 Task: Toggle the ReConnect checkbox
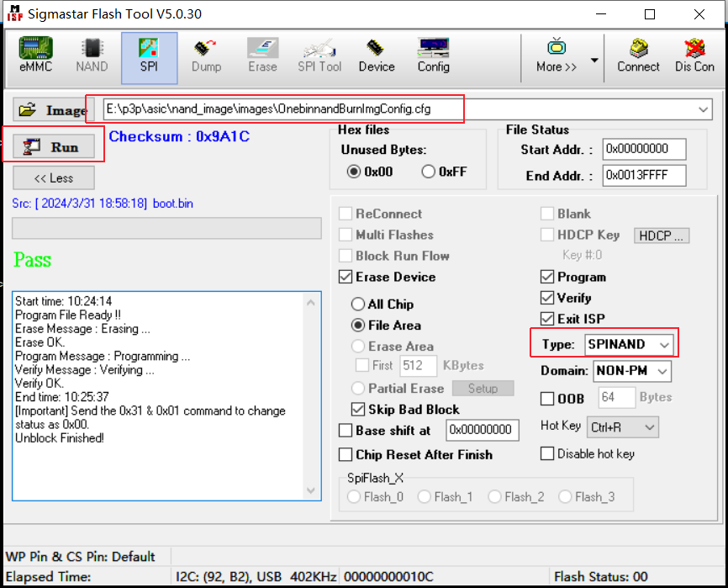pyautogui.click(x=346, y=214)
